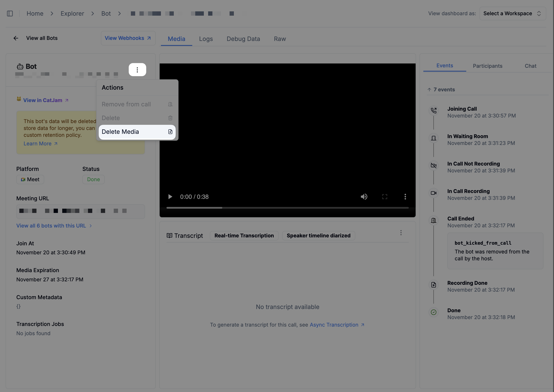Screen dimensions: 554x392
Task: Collapse the 7 events list arrow
Action: (x=429, y=90)
